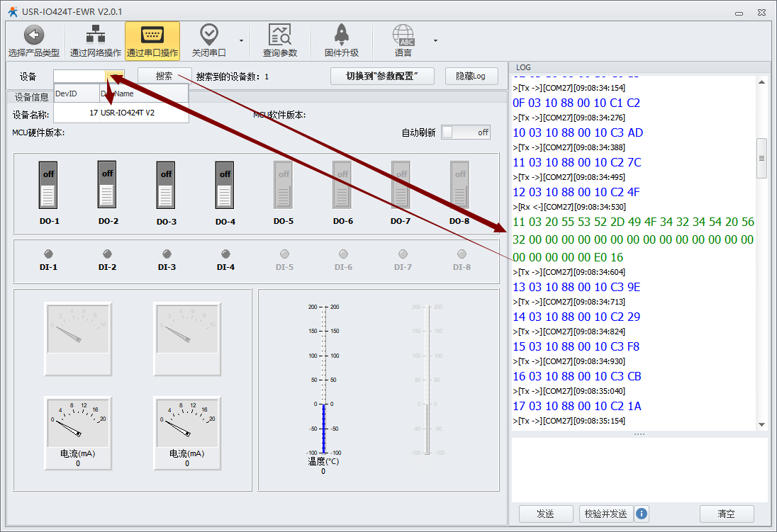The width and height of the screenshot is (777, 532).
Task: Click the log splitter handle dots
Action: [639, 434]
